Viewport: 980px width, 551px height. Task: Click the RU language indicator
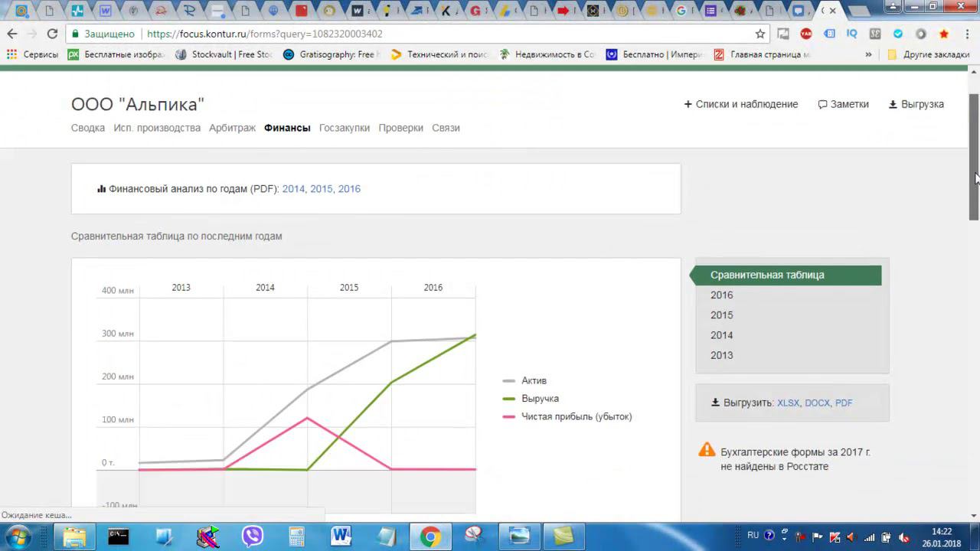tap(753, 536)
